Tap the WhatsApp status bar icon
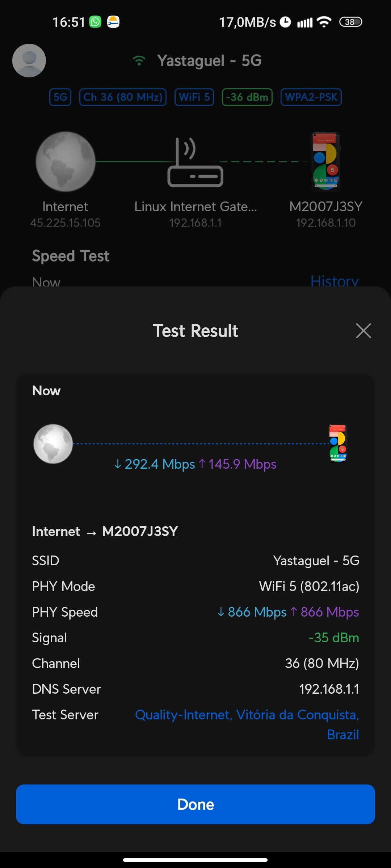 point(95,22)
